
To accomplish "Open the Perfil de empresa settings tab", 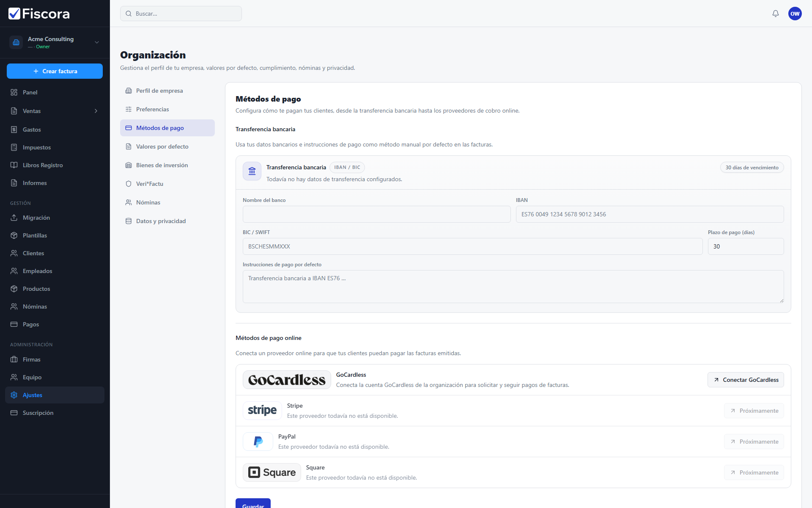I will pyautogui.click(x=167, y=91).
